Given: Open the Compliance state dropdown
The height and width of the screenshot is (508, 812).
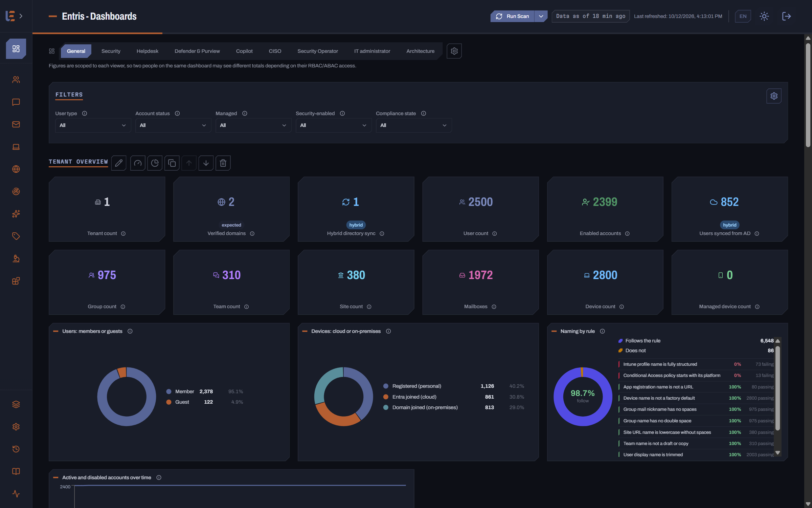Looking at the screenshot, I should click(x=414, y=125).
